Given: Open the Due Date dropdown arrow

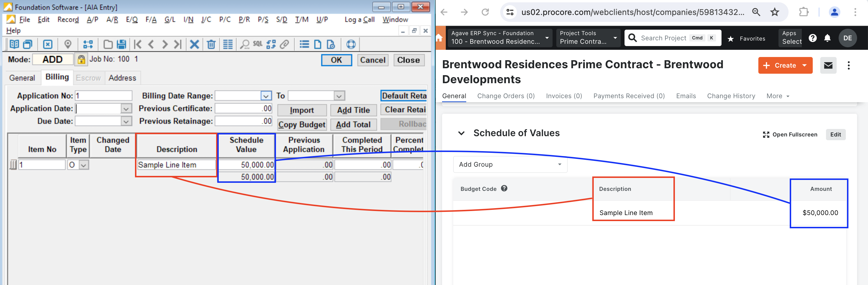Looking at the screenshot, I should pos(126,121).
